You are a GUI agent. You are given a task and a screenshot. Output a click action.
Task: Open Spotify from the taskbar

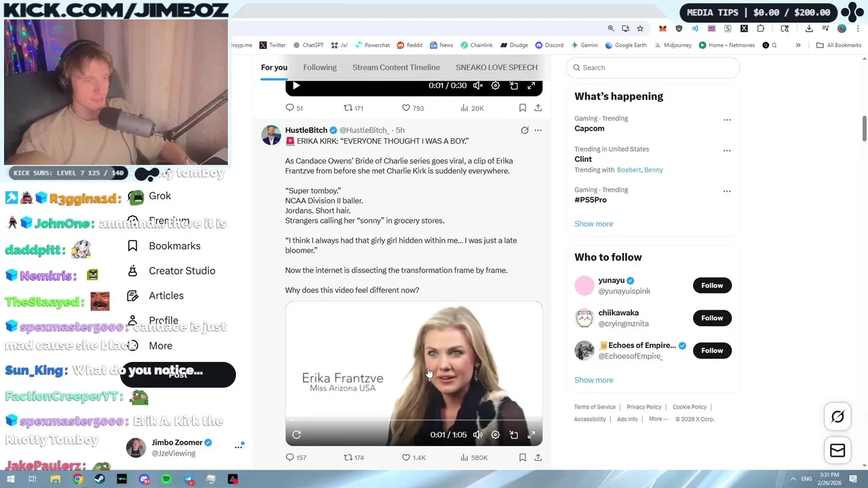pyautogui.click(x=167, y=479)
